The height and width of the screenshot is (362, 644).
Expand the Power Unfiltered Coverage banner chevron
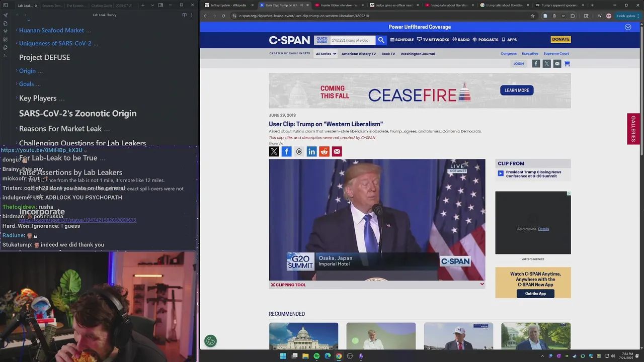628,27
